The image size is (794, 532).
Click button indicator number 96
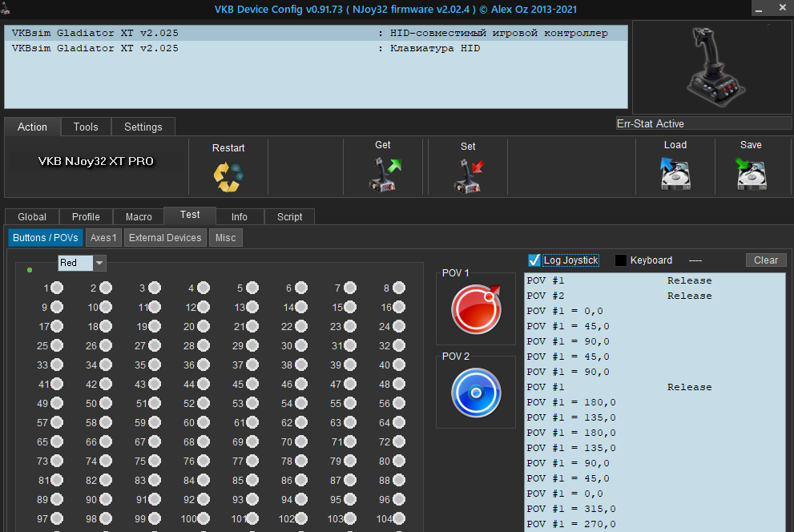point(399,500)
